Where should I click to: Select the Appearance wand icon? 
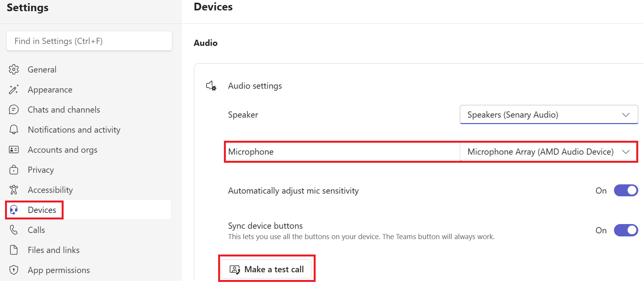[x=14, y=89]
